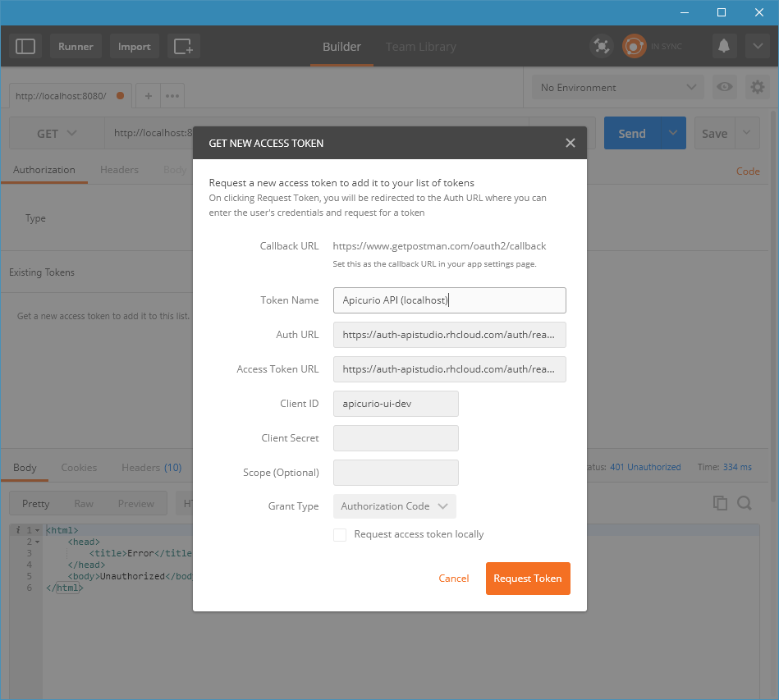Open the response Cookies tab
The height and width of the screenshot is (700, 779).
(x=79, y=468)
